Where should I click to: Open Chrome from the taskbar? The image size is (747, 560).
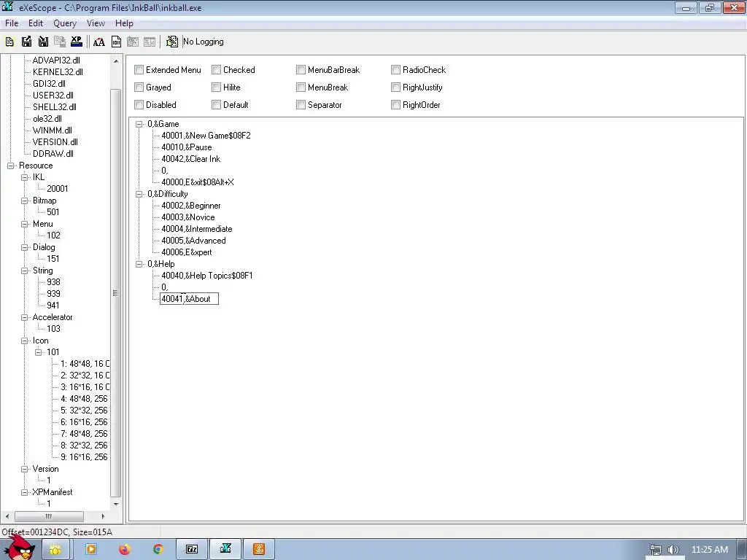(x=158, y=550)
